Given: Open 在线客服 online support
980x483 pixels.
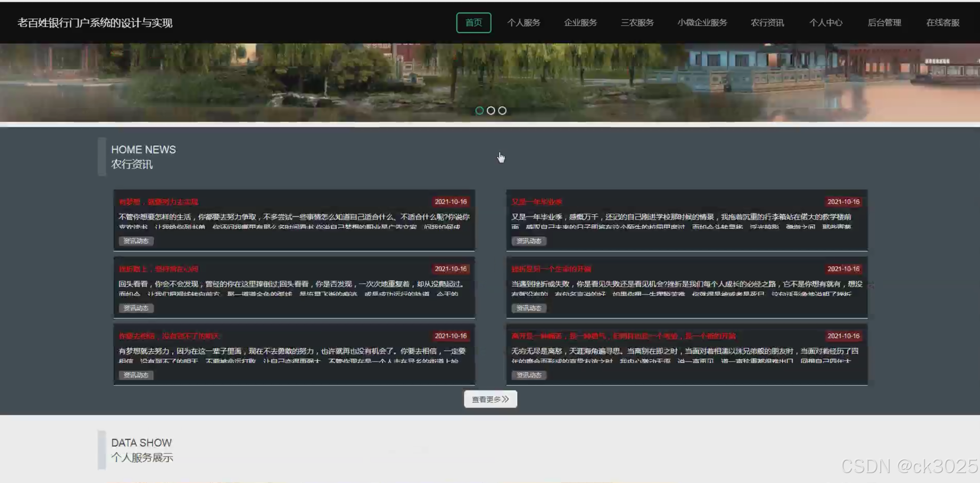Looking at the screenshot, I should (x=943, y=23).
